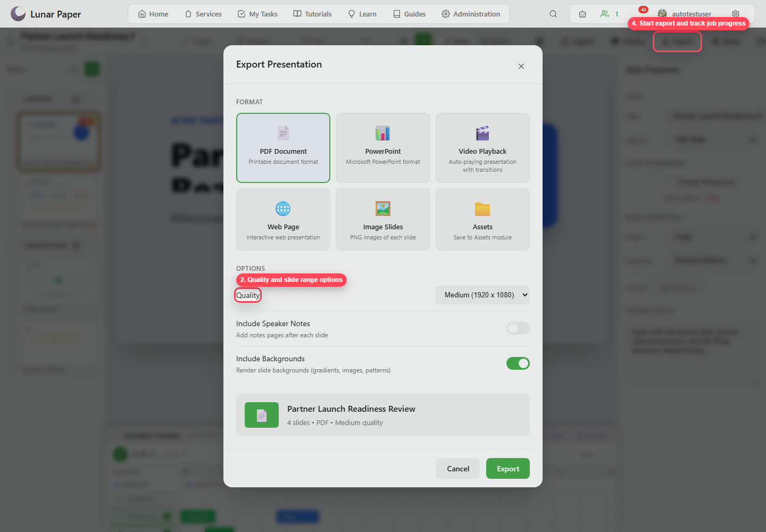Select the Video Playback format

[482, 148]
